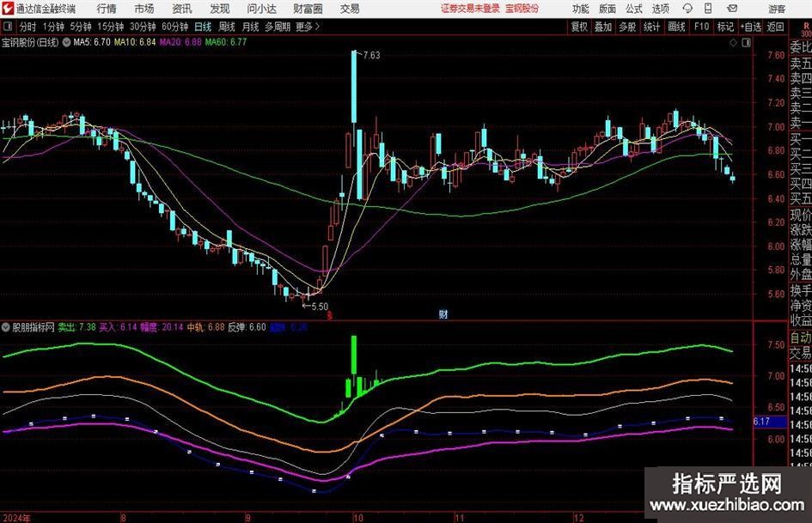
Task: Click the 7.63 high price label
Action: 371,56
